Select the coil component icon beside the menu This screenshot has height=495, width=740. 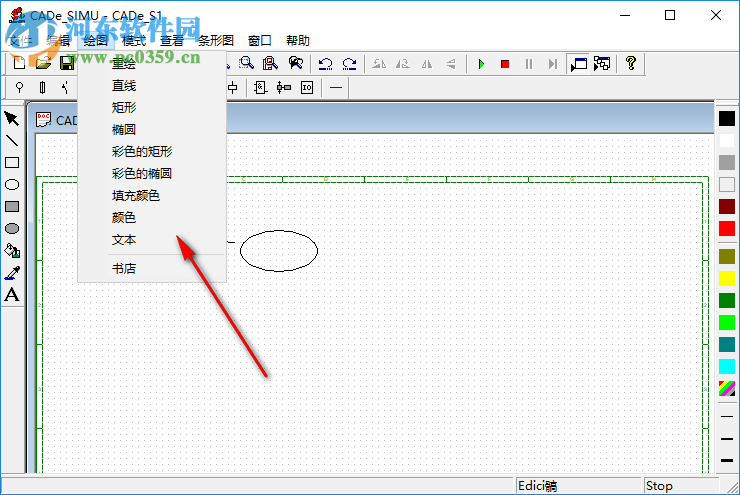(x=233, y=87)
